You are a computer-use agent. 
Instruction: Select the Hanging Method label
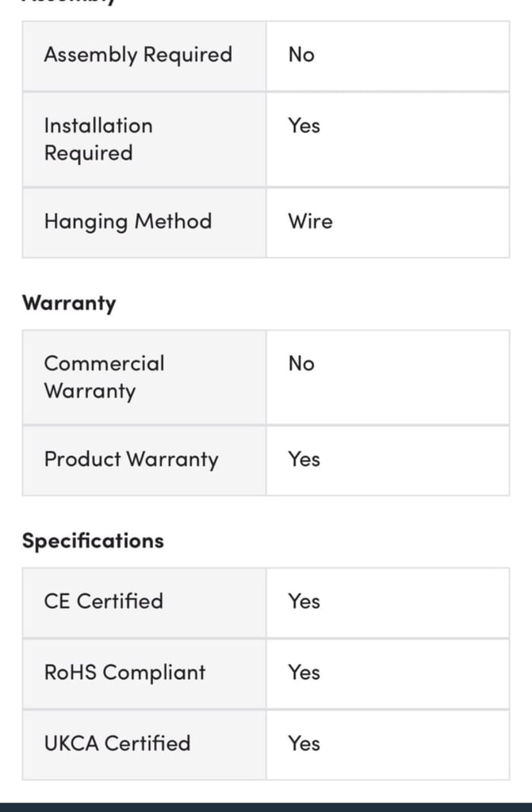128,222
